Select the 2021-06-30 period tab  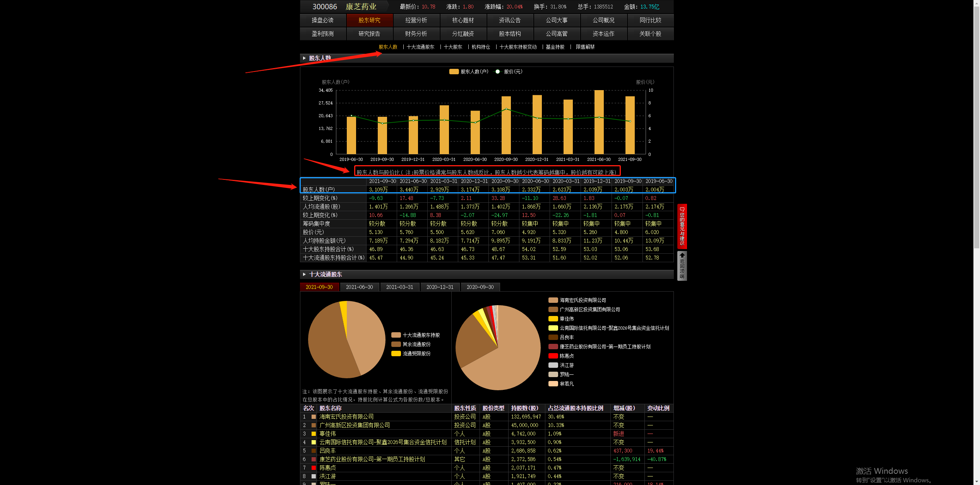[360, 287]
